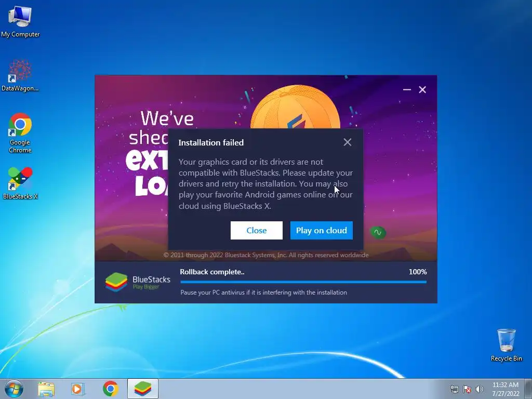The width and height of the screenshot is (532, 399).
Task: Click the 'Pause your PC antivirus' hint text
Action: tap(263, 292)
